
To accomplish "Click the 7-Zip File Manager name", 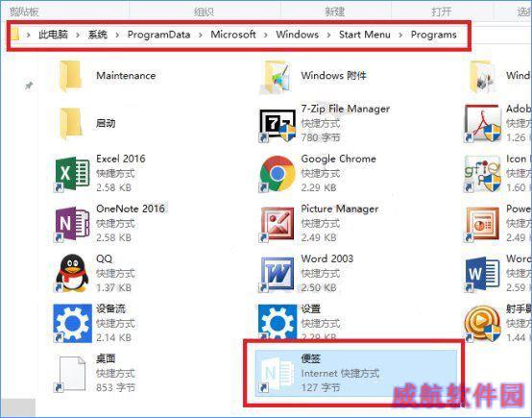I will (346, 109).
